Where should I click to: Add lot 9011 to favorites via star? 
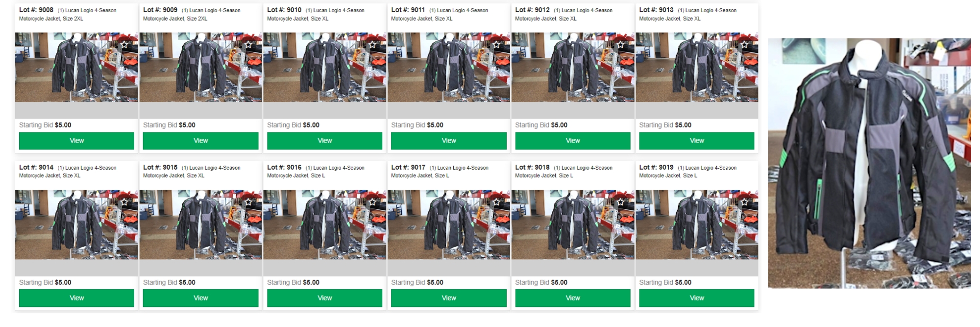[x=496, y=45]
